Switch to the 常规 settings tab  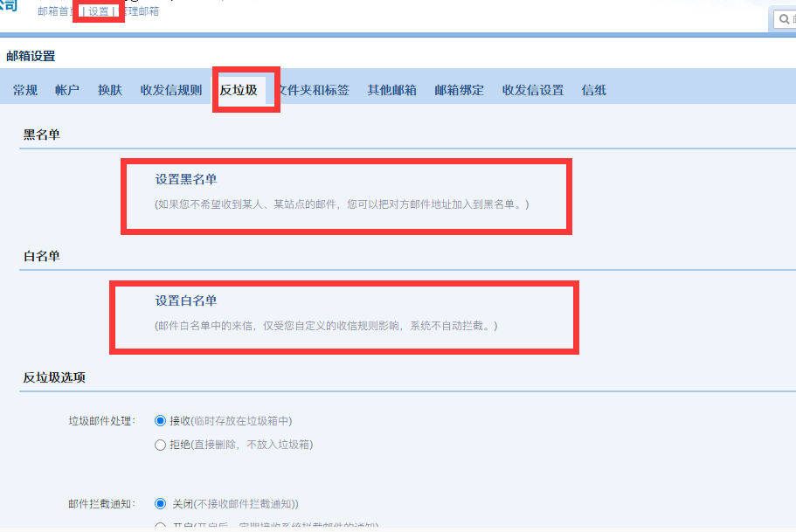point(24,89)
